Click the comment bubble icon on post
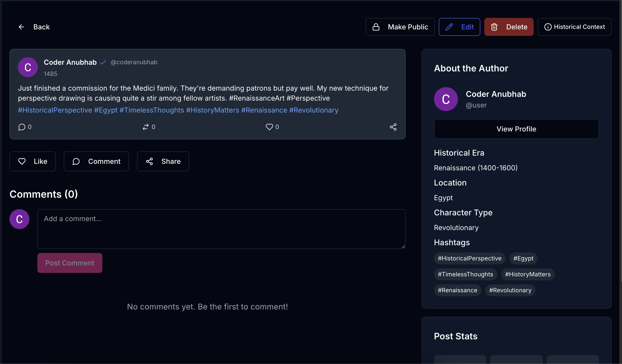622x364 pixels. point(22,127)
